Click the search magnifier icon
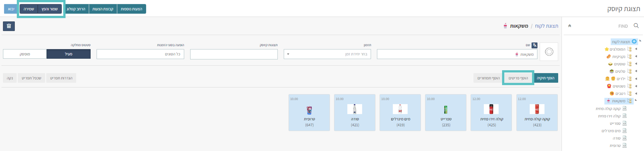Image resolution: width=644 pixels, height=151 pixels. coord(636,26)
